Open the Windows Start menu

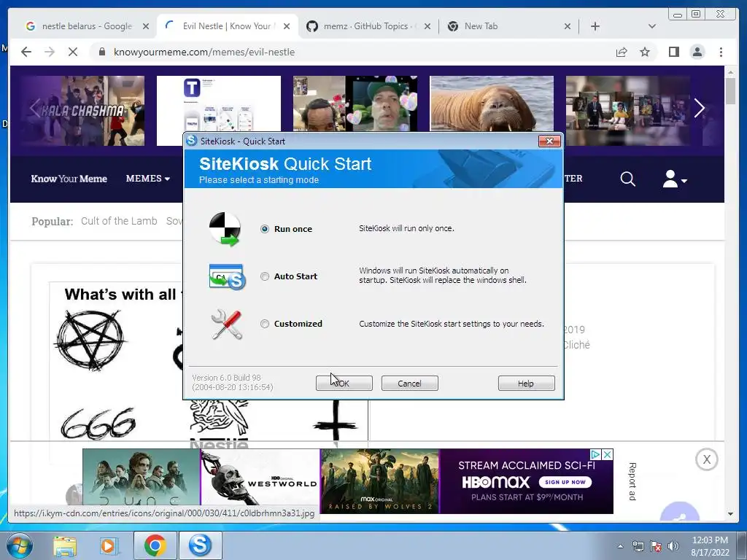coord(20,545)
